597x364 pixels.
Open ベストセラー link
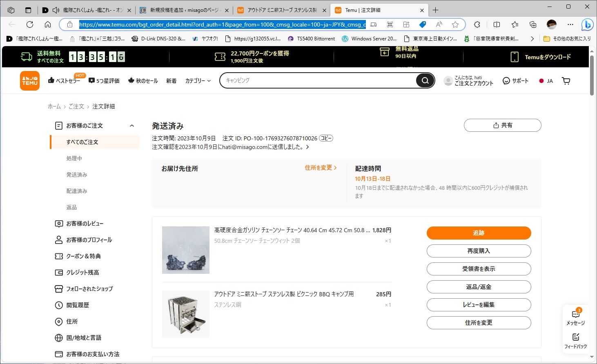65,81
